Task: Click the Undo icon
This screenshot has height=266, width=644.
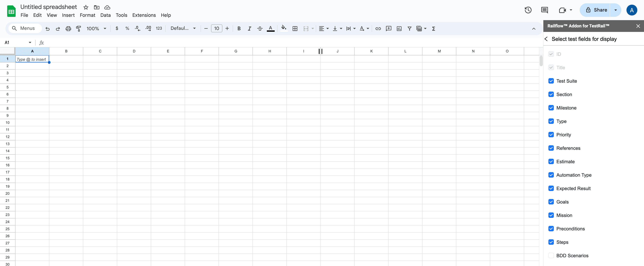Action: click(48, 29)
